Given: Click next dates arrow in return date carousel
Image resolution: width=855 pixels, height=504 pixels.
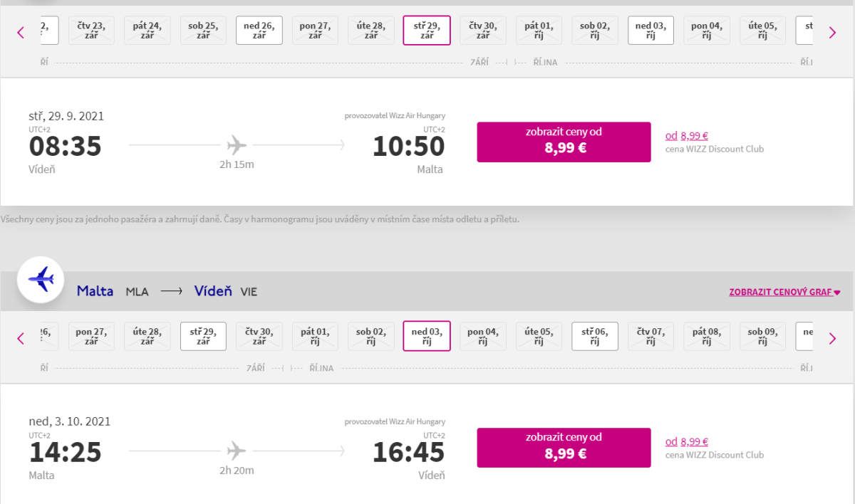Looking at the screenshot, I should tap(831, 338).
